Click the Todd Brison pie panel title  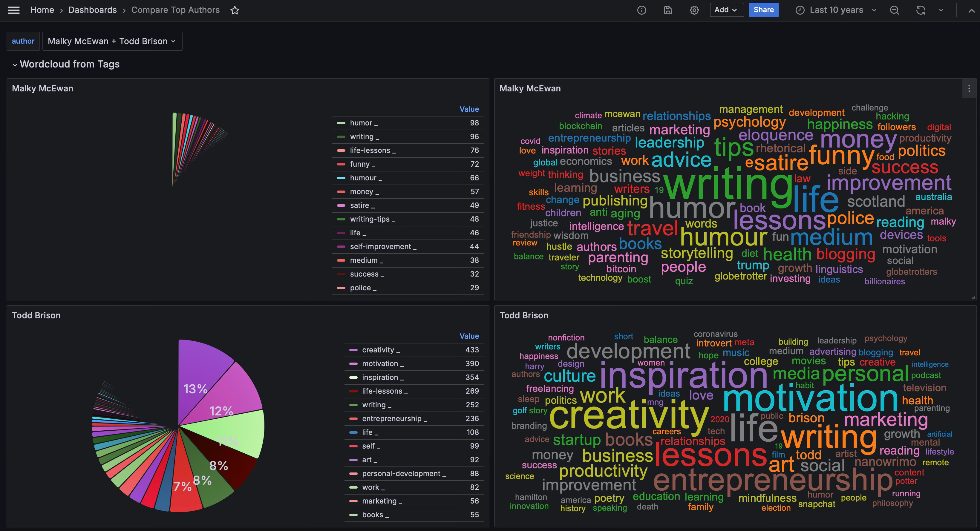pyautogui.click(x=36, y=316)
